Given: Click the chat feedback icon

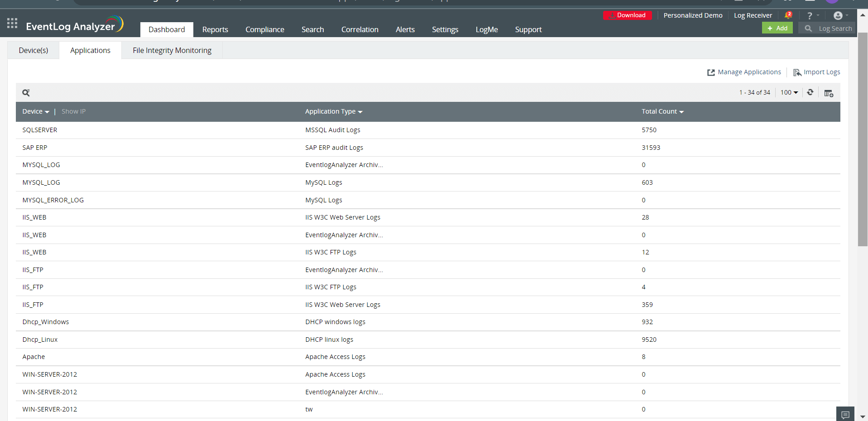Looking at the screenshot, I should [x=845, y=415].
